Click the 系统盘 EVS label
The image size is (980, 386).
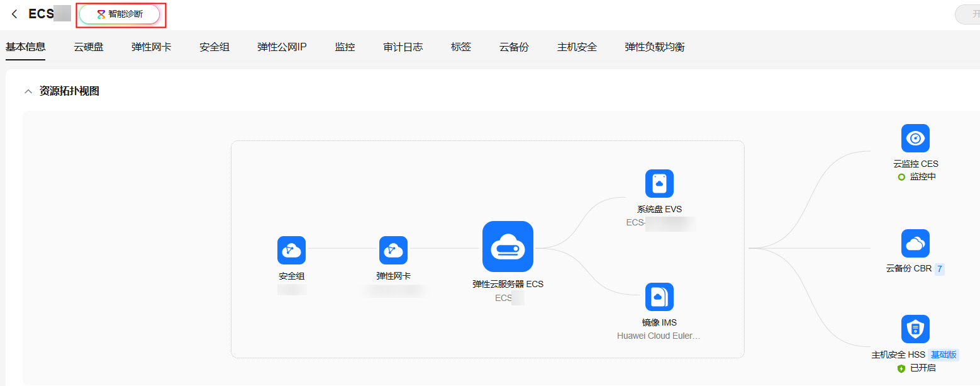[x=659, y=209]
